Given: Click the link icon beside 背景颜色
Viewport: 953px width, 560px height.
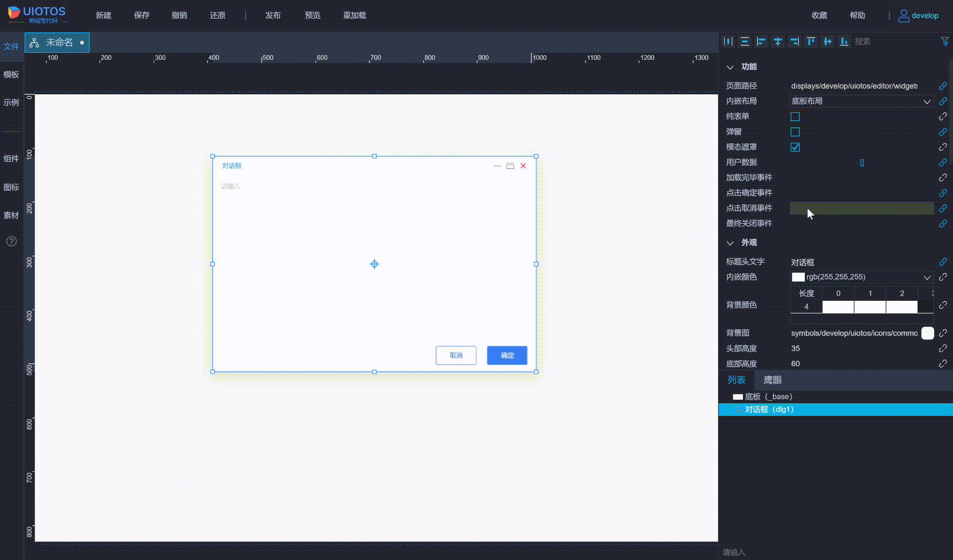Looking at the screenshot, I should [x=943, y=305].
